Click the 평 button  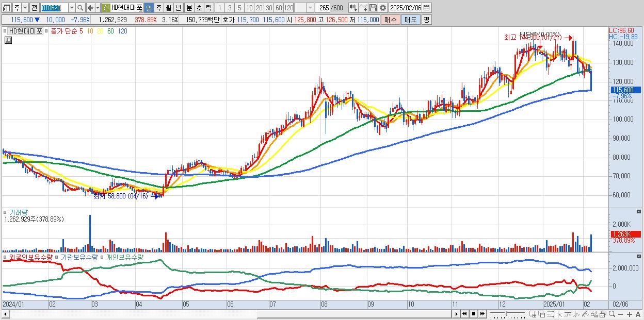(426, 20)
